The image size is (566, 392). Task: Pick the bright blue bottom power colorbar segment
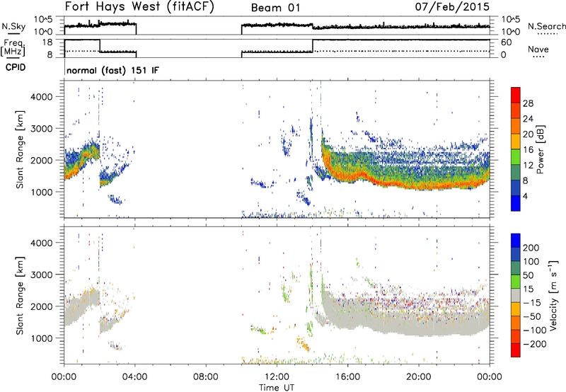tap(516, 204)
